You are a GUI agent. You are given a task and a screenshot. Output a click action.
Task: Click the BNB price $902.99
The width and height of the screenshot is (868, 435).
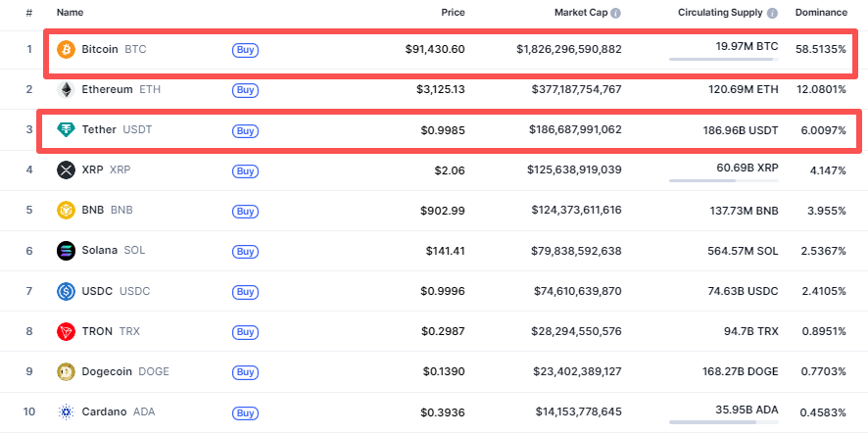tap(443, 211)
